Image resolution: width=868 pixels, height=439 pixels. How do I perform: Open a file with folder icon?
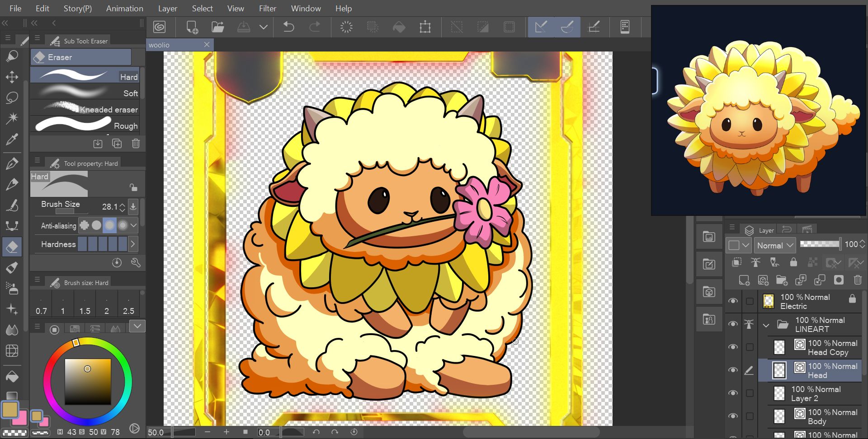coord(217,27)
